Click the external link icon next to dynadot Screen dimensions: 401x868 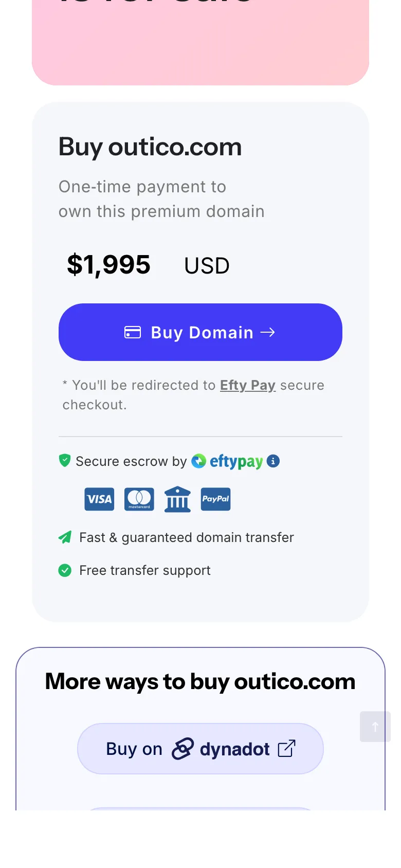click(x=286, y=749)
